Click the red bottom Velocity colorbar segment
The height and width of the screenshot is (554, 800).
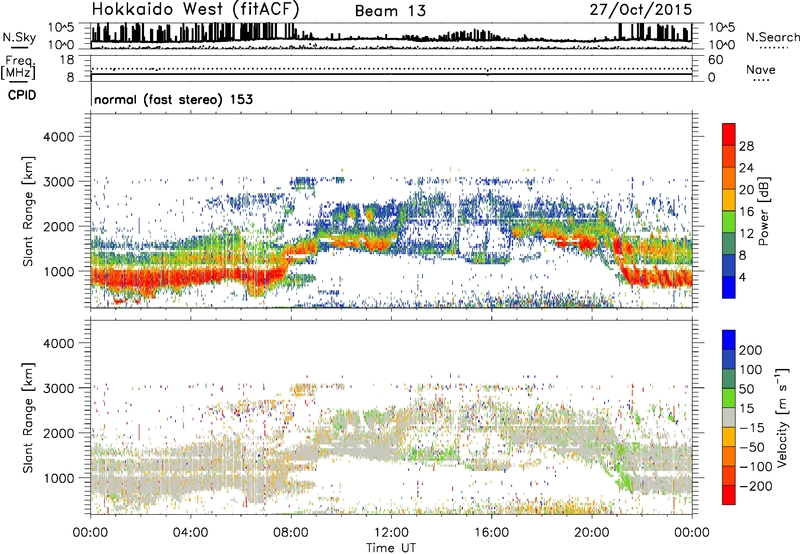coord(729,495)
